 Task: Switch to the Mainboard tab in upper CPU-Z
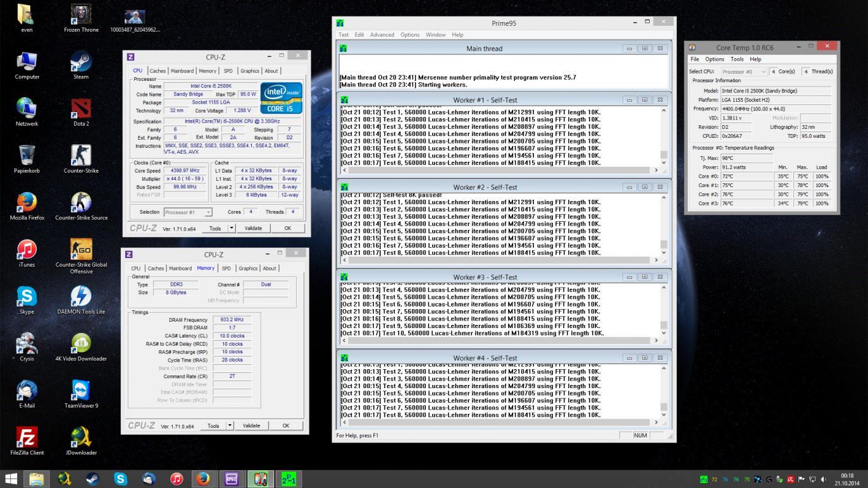(x=182, y=71)
